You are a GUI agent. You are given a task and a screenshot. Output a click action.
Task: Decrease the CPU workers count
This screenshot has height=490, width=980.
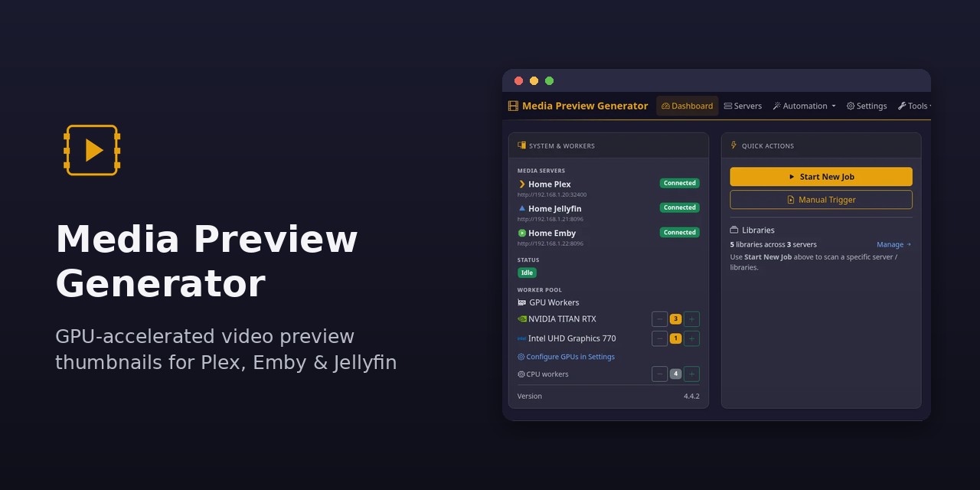pos(659,374)
